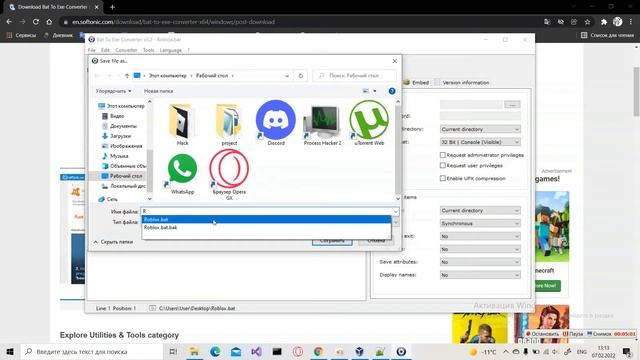Image resolution: width=640 pixels, height=360 pixels.
Task: Select Документы in navigation tree
Action: click(x=123, y=126)
